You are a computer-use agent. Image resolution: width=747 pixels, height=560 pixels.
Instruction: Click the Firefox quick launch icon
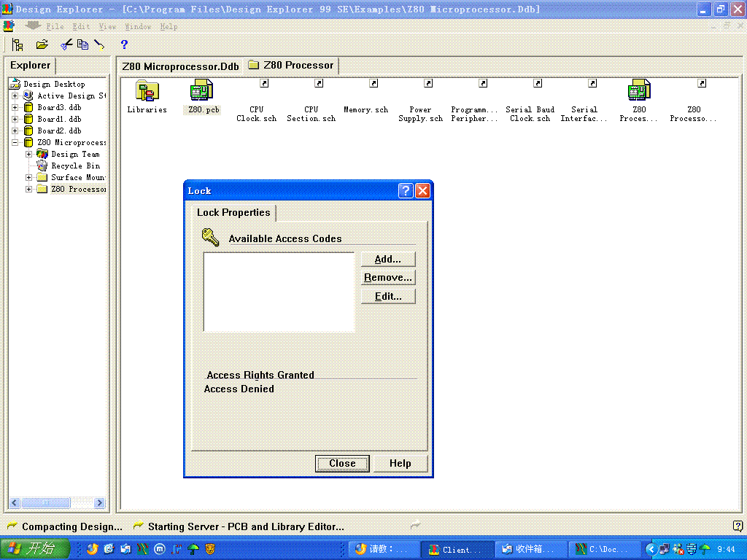(93, 549)
